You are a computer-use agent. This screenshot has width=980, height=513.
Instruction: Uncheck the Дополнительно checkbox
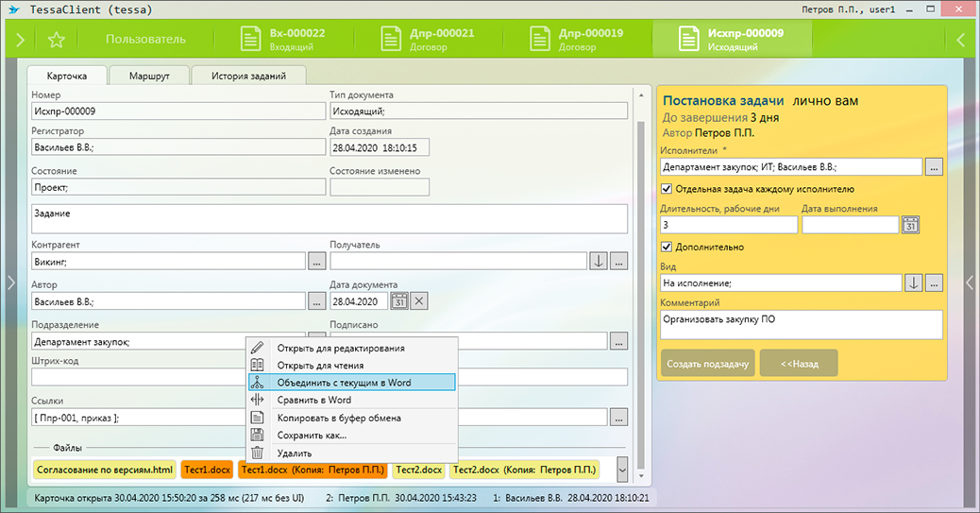point(667,248)
